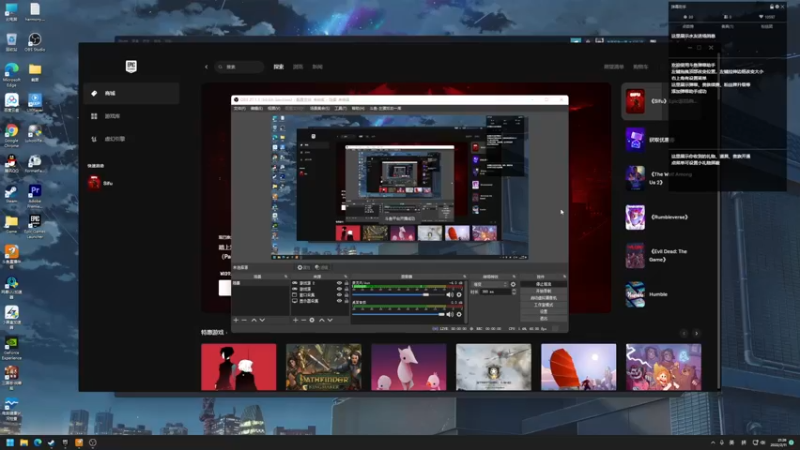Show previous featured games with left carousel arrow
Image resolution: width=800 pixels, height=450 pixels.
tap(684, 333)
